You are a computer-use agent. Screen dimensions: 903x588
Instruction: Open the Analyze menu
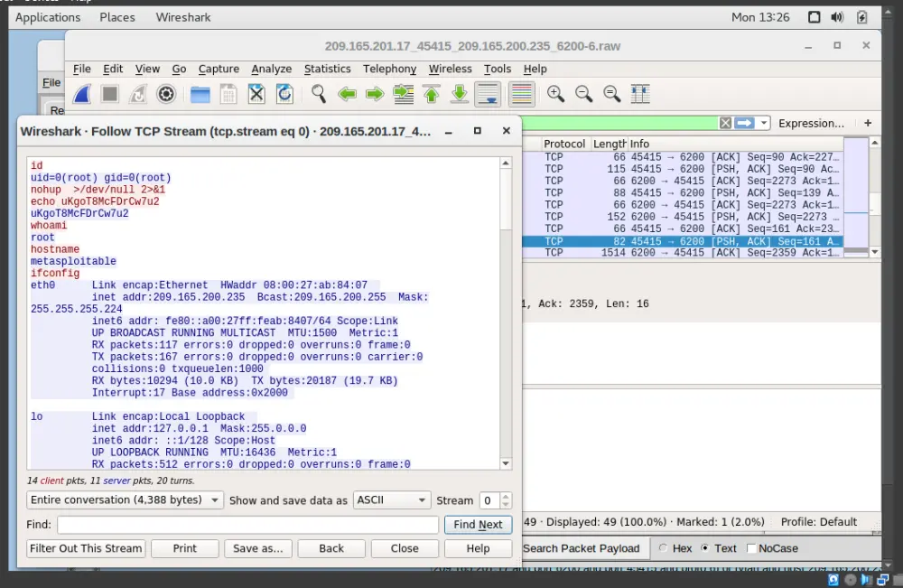click(271, 69)
